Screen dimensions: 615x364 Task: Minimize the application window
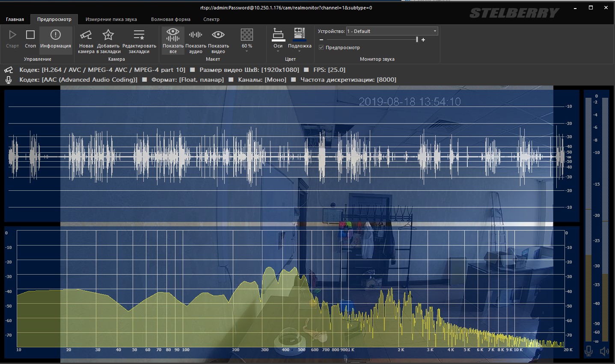576,8
